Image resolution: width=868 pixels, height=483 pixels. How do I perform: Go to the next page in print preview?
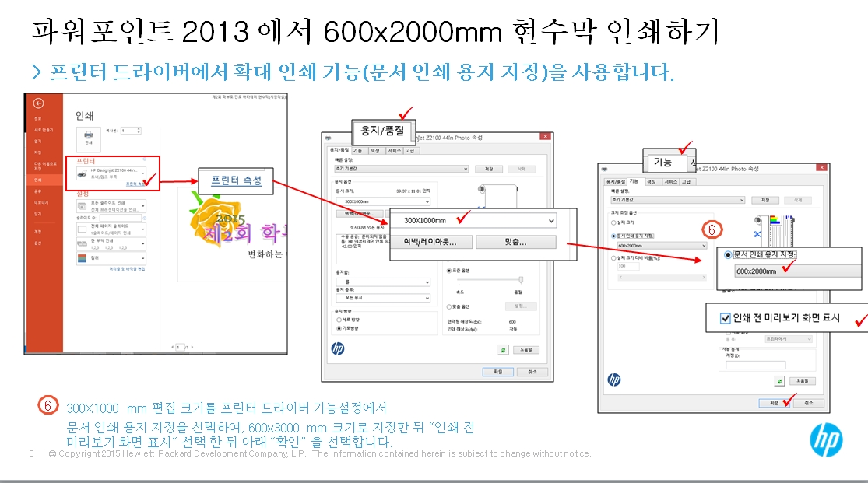[x=192, y=348]
